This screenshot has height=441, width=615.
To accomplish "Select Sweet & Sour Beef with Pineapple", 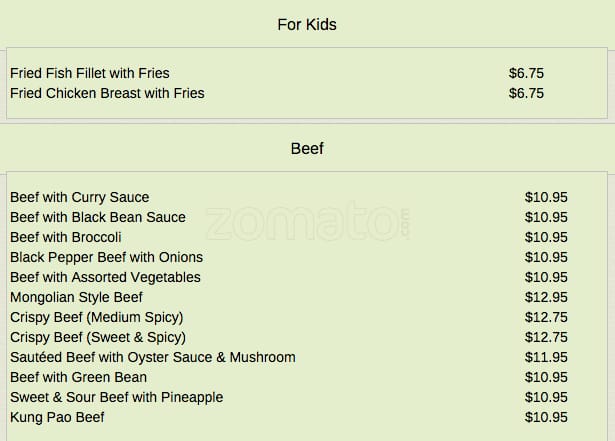I will pos(116,397).
